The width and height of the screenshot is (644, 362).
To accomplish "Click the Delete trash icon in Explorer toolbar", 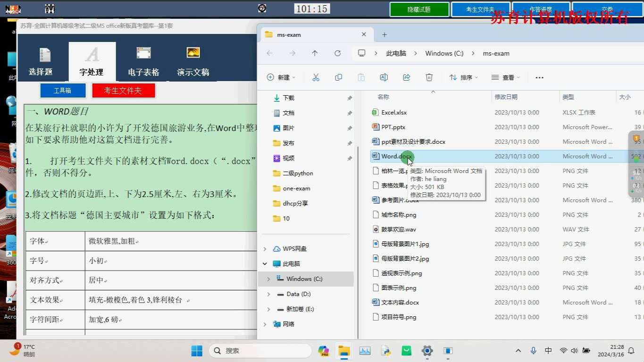I will tap(429, 77).
